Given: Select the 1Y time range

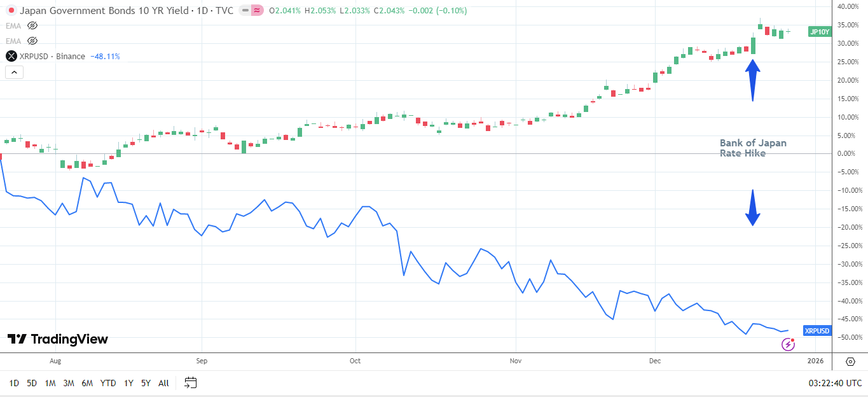Looking at the screenshot, I should pyautogui.click(x=128, y=383).
